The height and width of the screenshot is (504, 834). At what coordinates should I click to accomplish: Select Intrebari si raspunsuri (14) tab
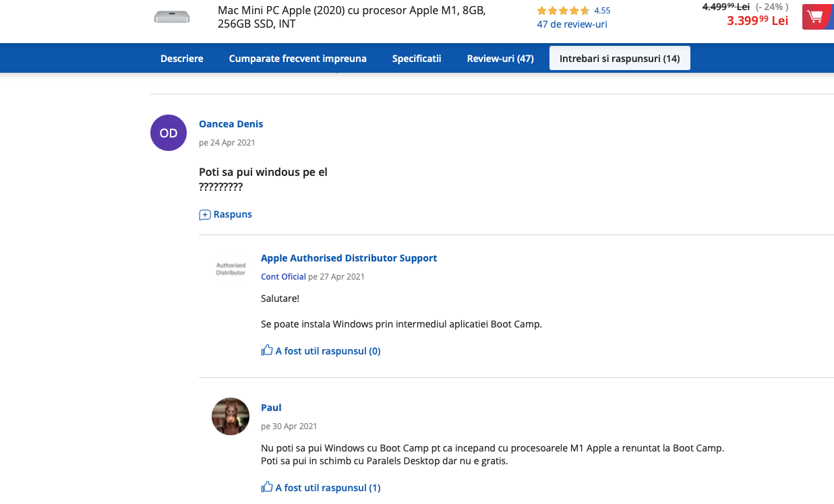pyautogui.click(x=620, y=59)
